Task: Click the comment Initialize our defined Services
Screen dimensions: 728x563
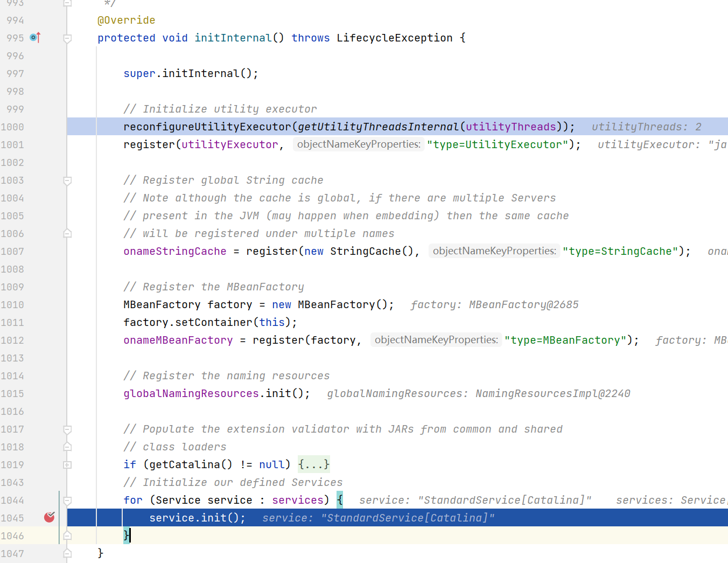Action: [x=233, y=482]
